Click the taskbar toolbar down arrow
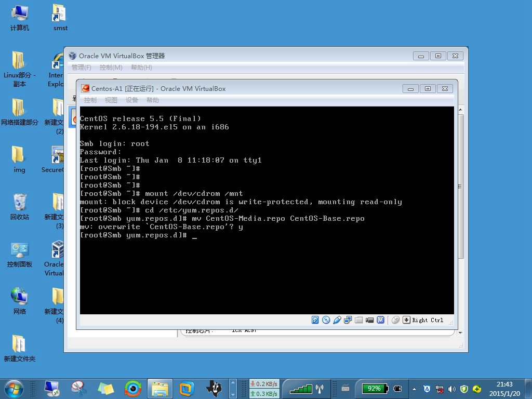 pos(233,395)
